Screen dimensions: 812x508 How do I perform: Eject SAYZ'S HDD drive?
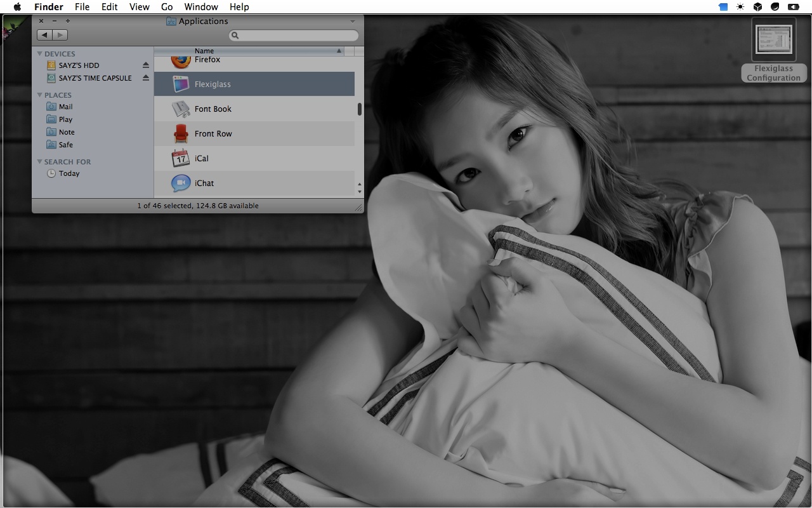[x=146, y=65]
